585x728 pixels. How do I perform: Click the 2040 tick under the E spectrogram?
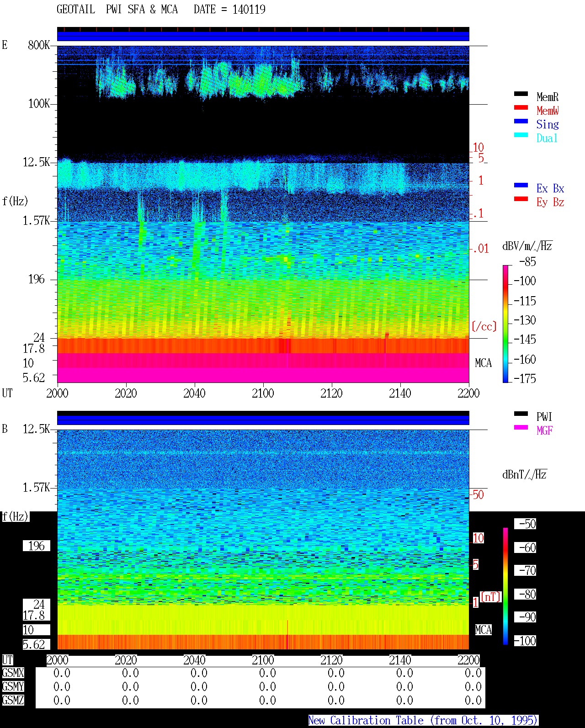pyautogui.click(x=194, y=393)
